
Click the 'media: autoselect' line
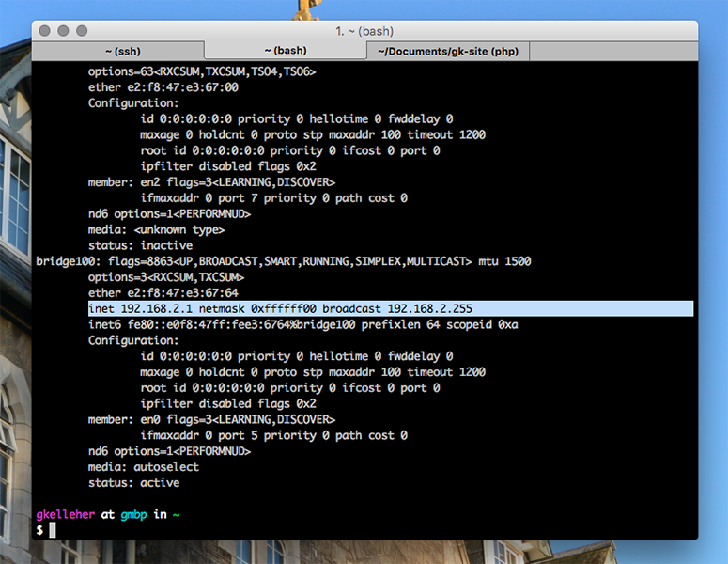[x=144, y=467]
